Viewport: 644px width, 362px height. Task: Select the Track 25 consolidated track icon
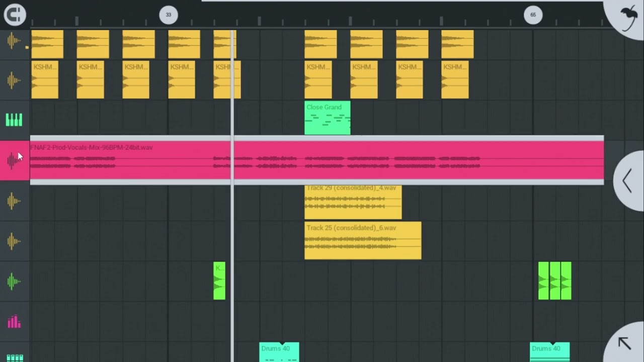14,241
